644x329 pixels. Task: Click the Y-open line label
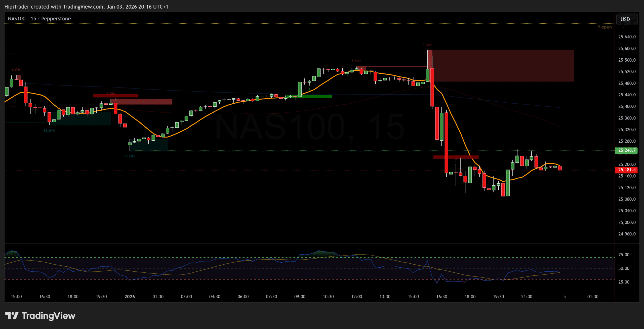pos(604,27)
